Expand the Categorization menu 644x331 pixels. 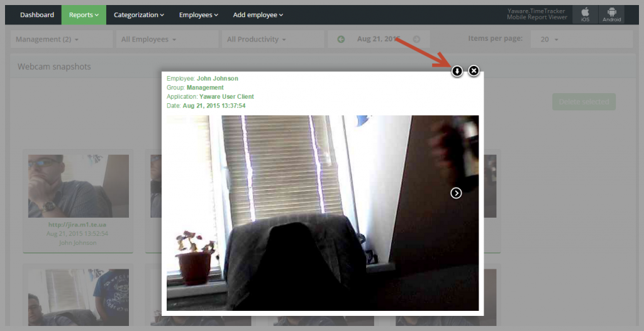coord(139,15)
